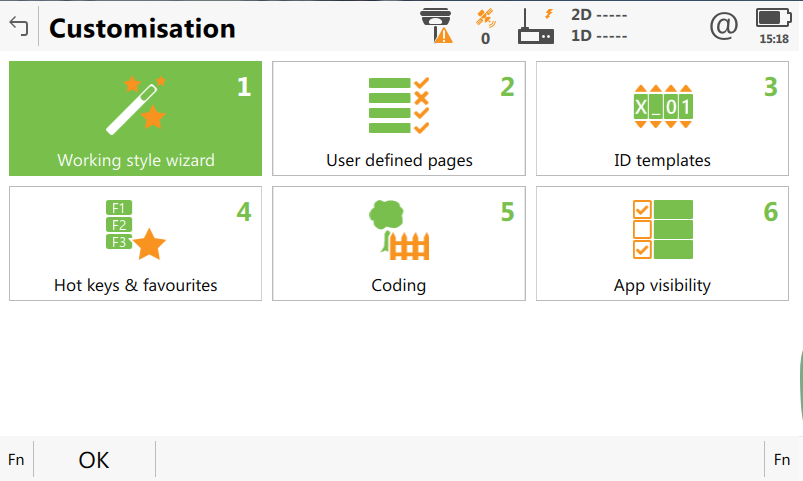Click the Customisation title text

(142, 28)
